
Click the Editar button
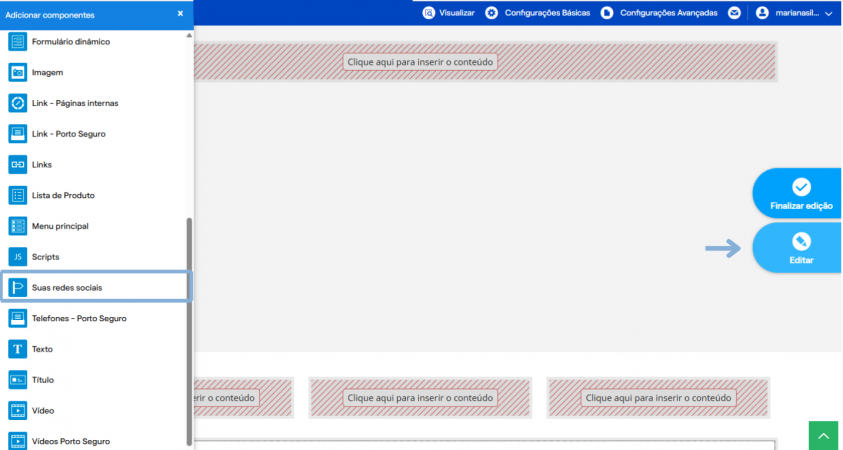[797, 248]
